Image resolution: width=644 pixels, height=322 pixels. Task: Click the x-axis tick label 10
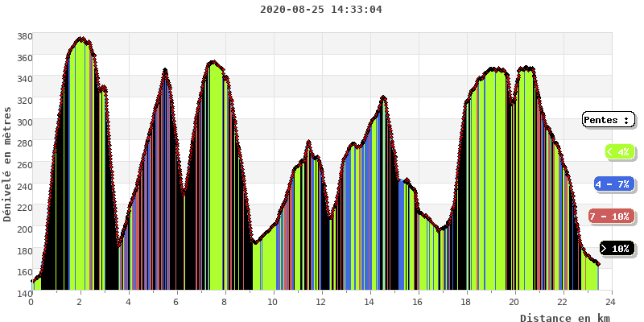point(273,303)
